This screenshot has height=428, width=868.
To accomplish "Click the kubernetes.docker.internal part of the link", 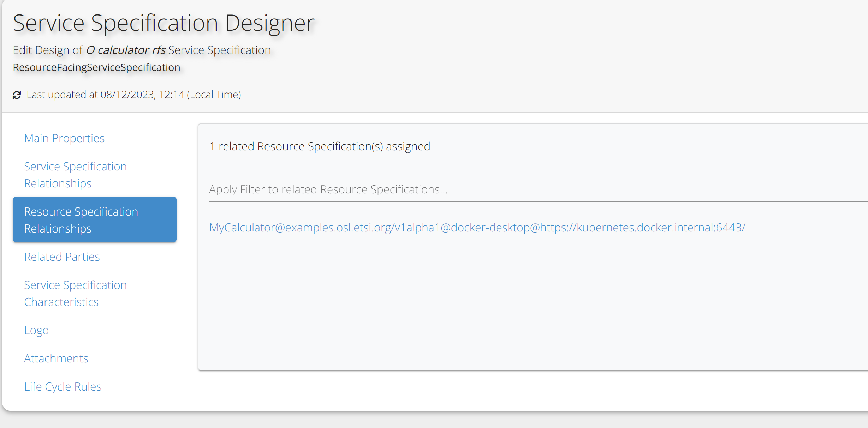I will (x=646, y=228).
